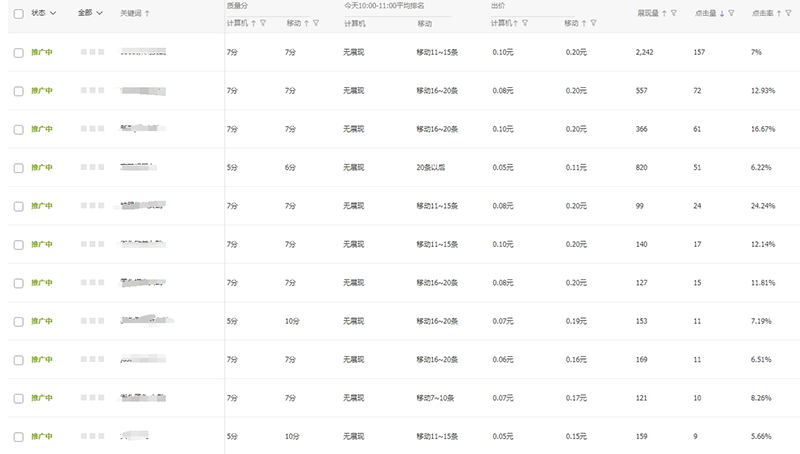
Task: Click the 0.11元 mobile bid value
Action: 576,167
